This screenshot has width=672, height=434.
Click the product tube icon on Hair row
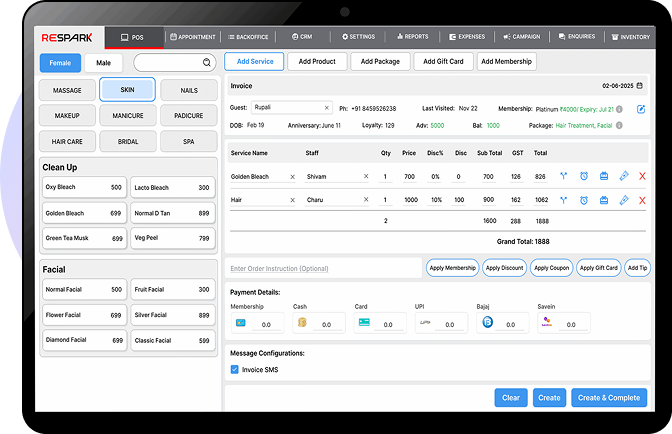(624, 199)
